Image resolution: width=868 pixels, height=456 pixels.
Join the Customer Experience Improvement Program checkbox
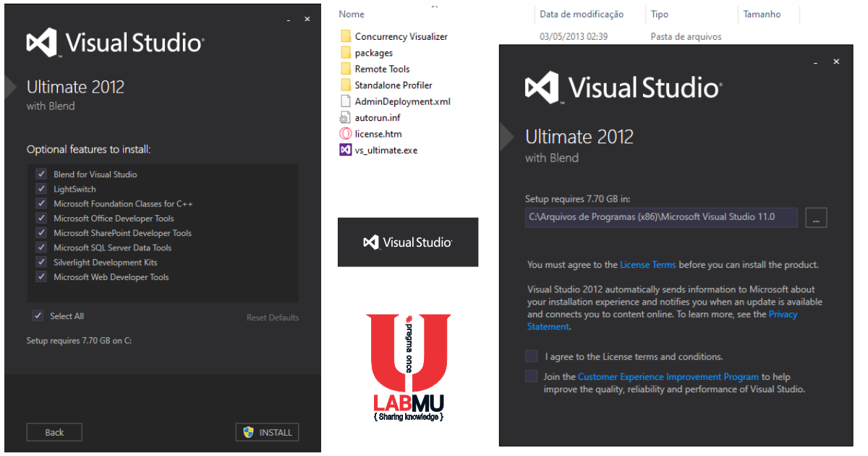[x=531, y=376]
